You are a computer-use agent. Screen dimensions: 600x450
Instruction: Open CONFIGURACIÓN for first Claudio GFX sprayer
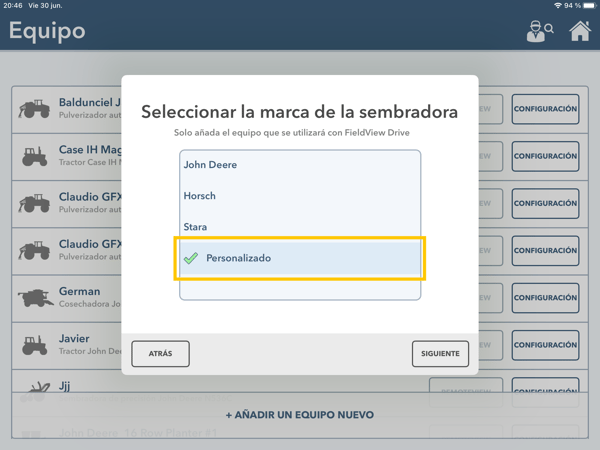pyautogui.click(x=545, y=204)
